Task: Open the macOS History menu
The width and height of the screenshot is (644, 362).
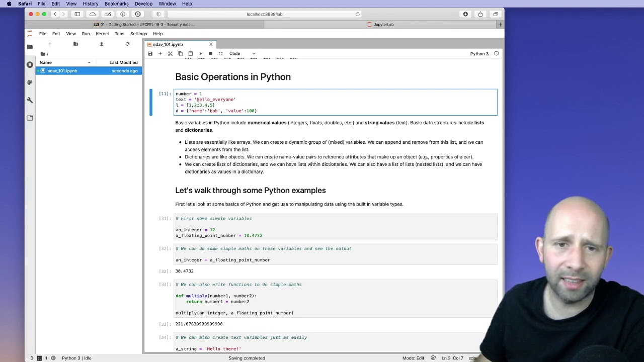Action: pos(91,4)
